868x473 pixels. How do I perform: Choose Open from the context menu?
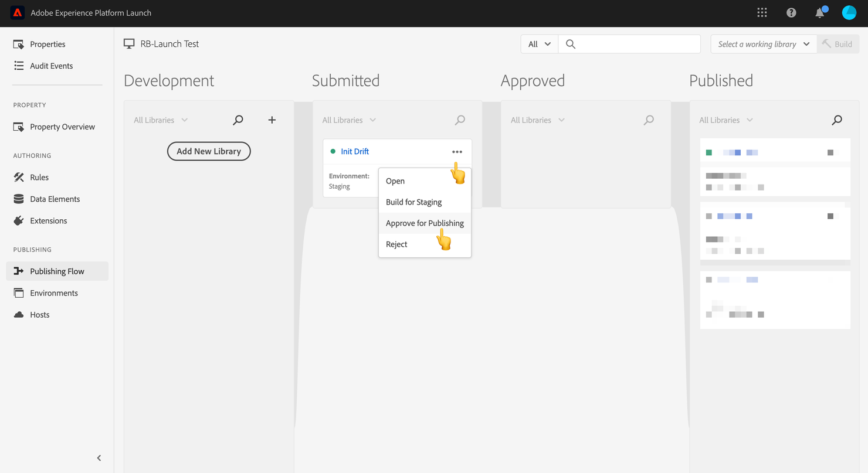425,181
